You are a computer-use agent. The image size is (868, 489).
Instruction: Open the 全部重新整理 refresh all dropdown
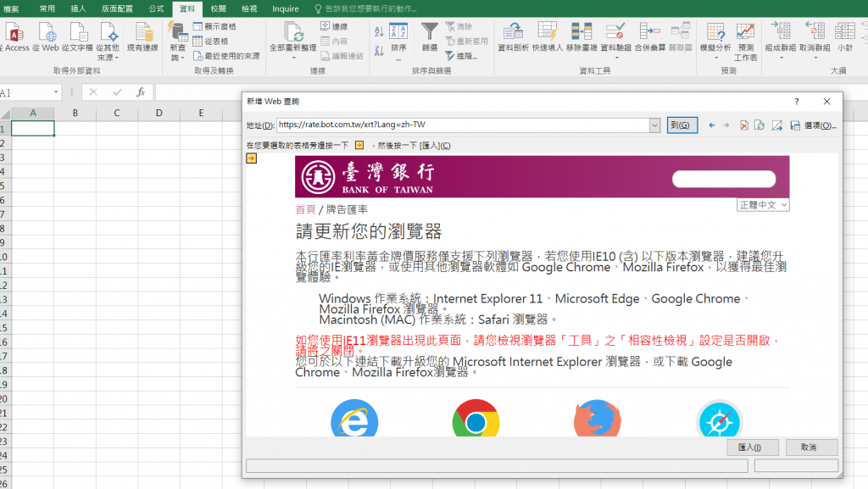click(x=292, y=58)
